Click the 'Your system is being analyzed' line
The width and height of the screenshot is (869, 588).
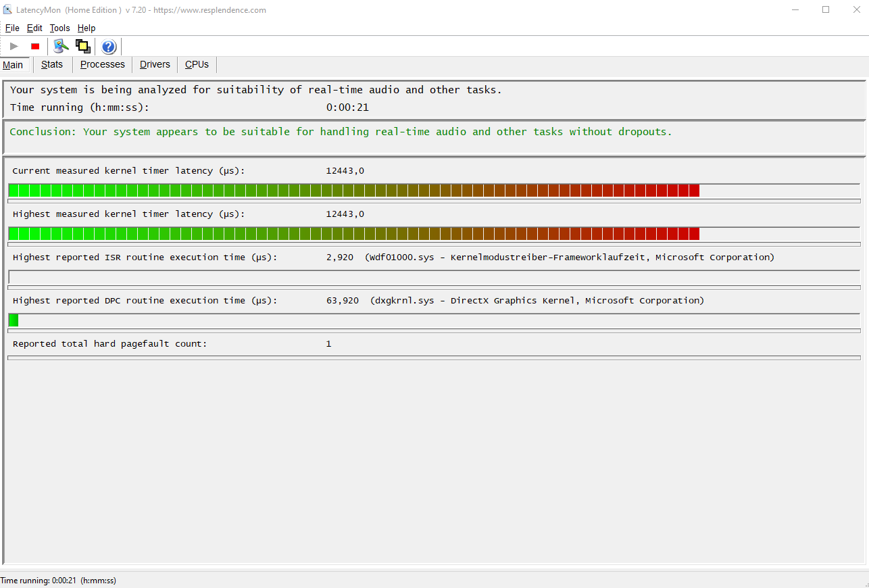tap(256, 90)
